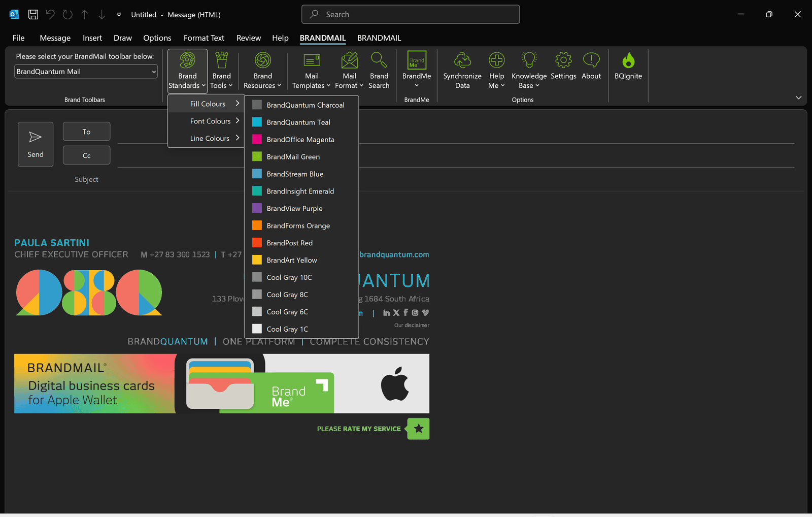Viewport: 812px width, 517px height.
Task: Select BrandQuantum Charcoal fill colour
Action: (x=301, y=105)
